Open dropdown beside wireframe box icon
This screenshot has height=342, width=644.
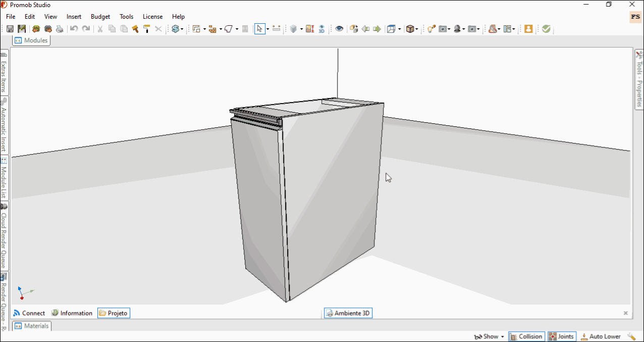pyautogui.click(x=399, y=29)
